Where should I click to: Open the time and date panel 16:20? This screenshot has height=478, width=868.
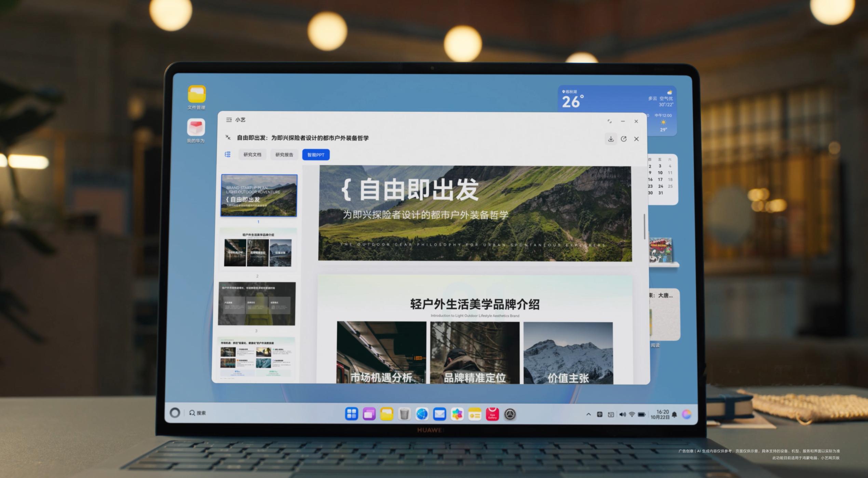pyautogui.click(x=660, y=414)
